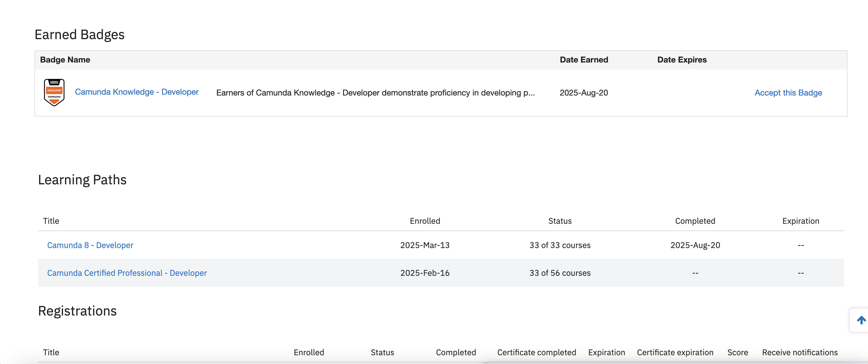
Task: Click the truncated badge description text
Action: 375,93
